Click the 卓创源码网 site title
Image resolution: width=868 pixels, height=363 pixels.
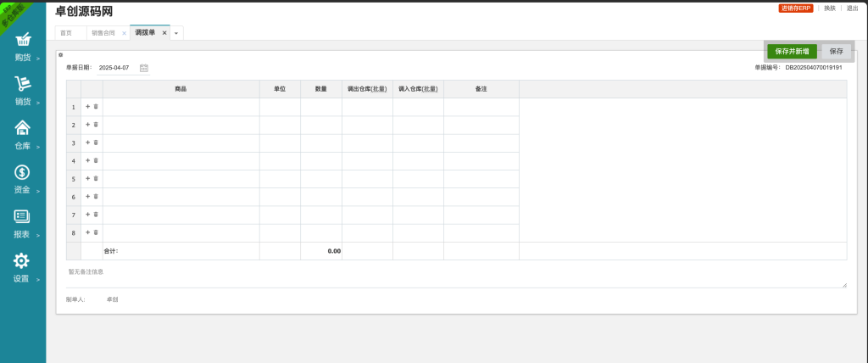84,11
